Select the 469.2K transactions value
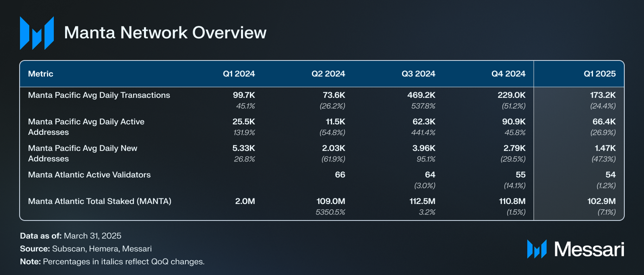This screenshot has width=644, height=275. pos(421,95)
